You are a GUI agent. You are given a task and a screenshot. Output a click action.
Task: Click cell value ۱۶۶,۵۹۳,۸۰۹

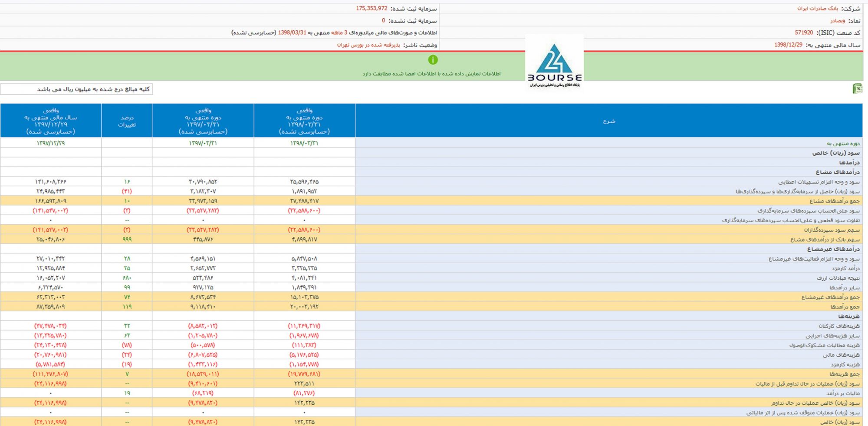(51, 201)
